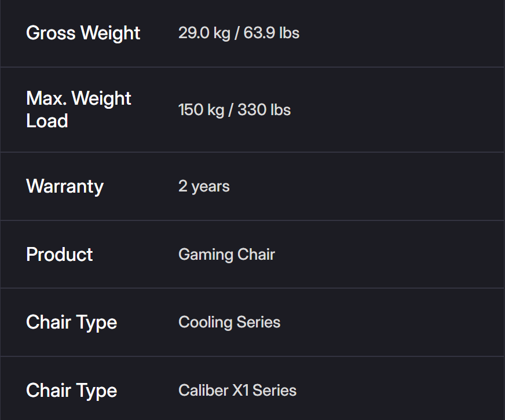Viewport: 505px width, 420px height.
Task: Click the Product label
Action: [x=60, y=255]
